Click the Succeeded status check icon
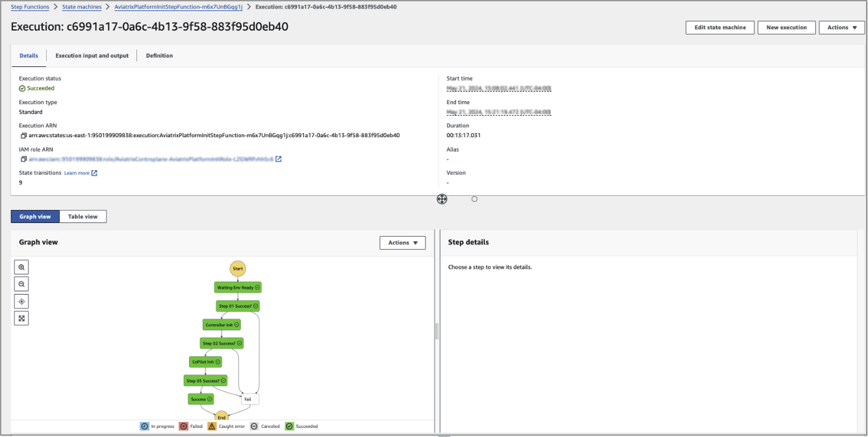Screen dimensions: 868x437 point(21,88)
